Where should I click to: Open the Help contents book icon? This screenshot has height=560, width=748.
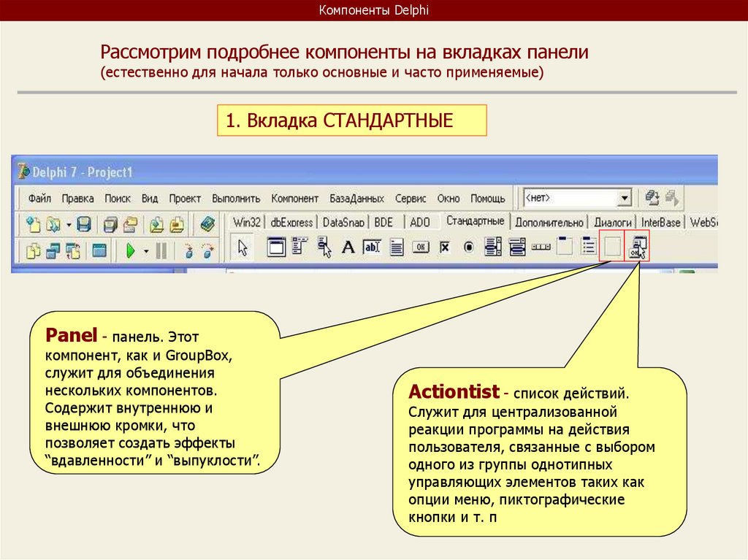point(207,223)
